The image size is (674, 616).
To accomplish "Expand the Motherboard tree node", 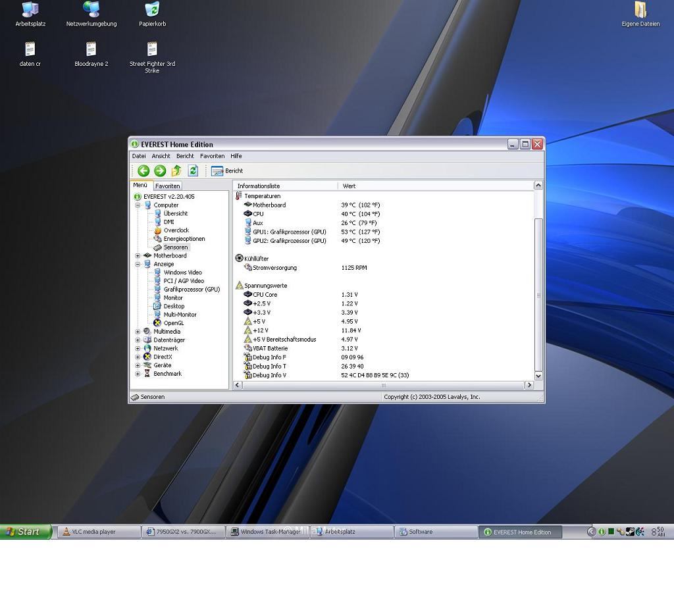I will pyautogui.click(x=138, y=256).
